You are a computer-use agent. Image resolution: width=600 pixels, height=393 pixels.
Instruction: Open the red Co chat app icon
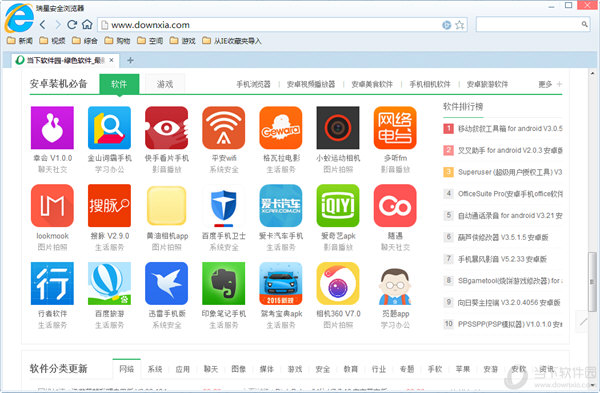click(x=395, y=205)
